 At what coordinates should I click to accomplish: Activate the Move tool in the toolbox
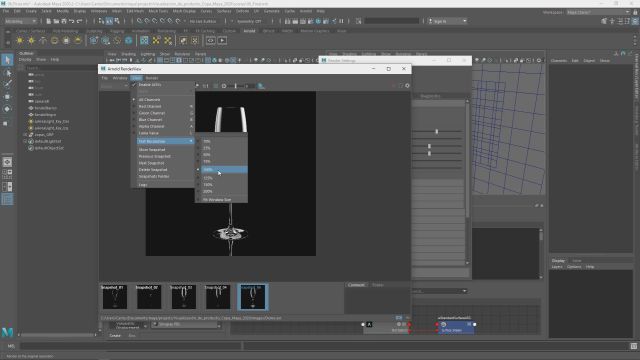(x=7, y=97)
